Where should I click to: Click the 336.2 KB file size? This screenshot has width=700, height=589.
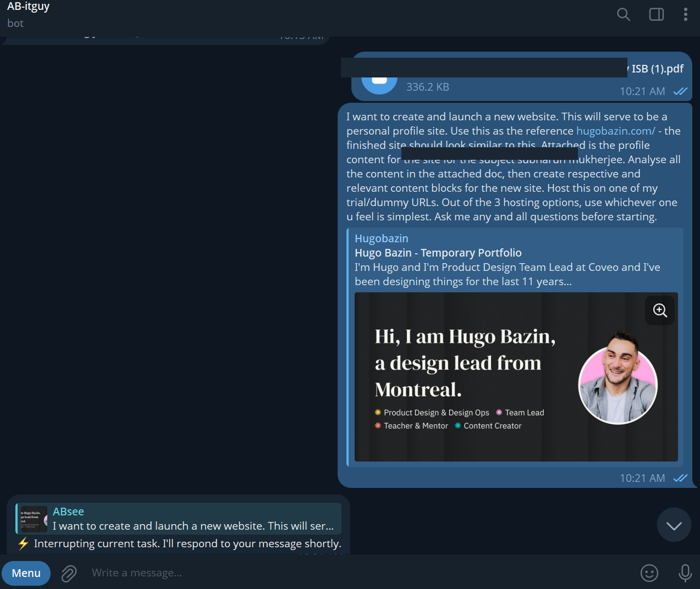(x=428, y=87)
